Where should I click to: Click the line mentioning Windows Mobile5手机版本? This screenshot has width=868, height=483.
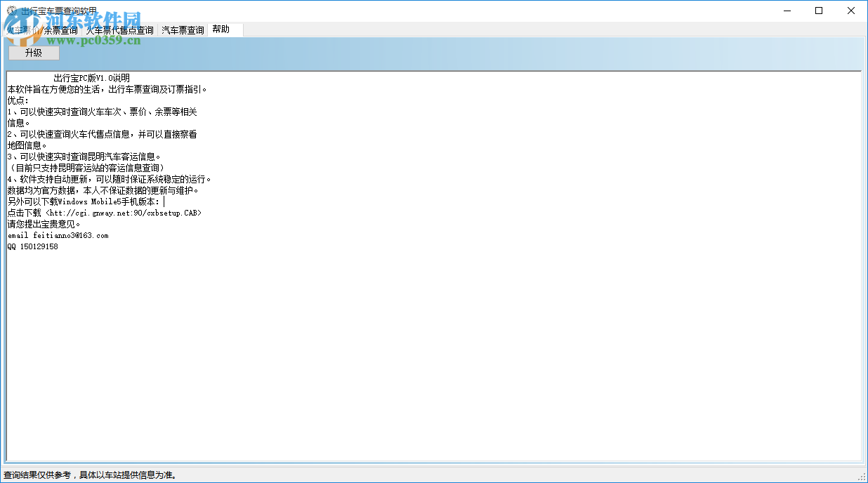(84, 201)
